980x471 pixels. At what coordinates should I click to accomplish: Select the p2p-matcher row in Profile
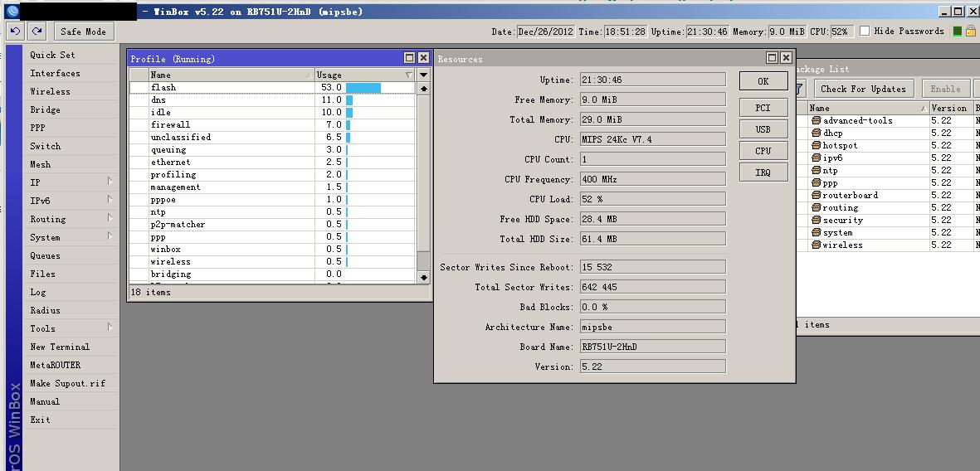coord(272,224)
